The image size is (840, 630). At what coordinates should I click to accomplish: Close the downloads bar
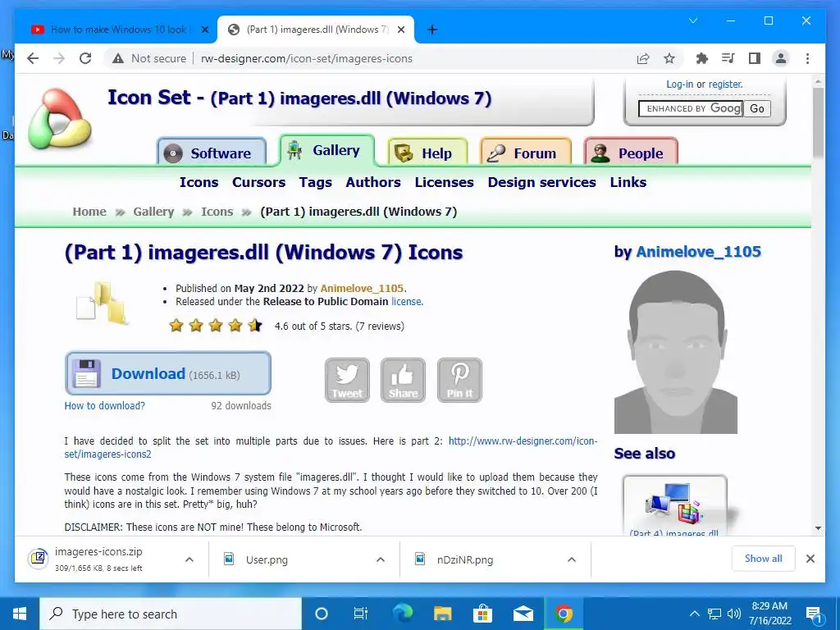click(810, 559)
